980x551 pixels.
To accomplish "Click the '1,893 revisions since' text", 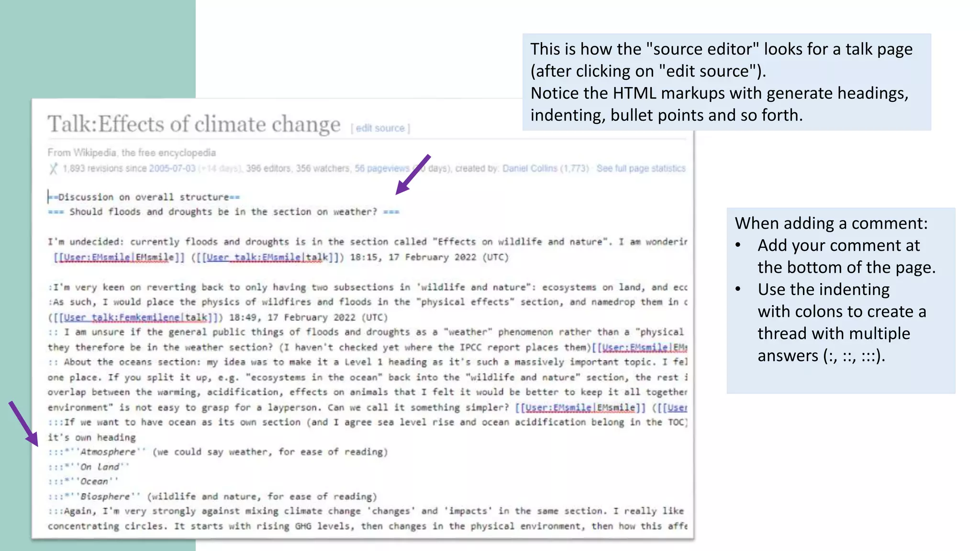I will click(x=105, y=168).
